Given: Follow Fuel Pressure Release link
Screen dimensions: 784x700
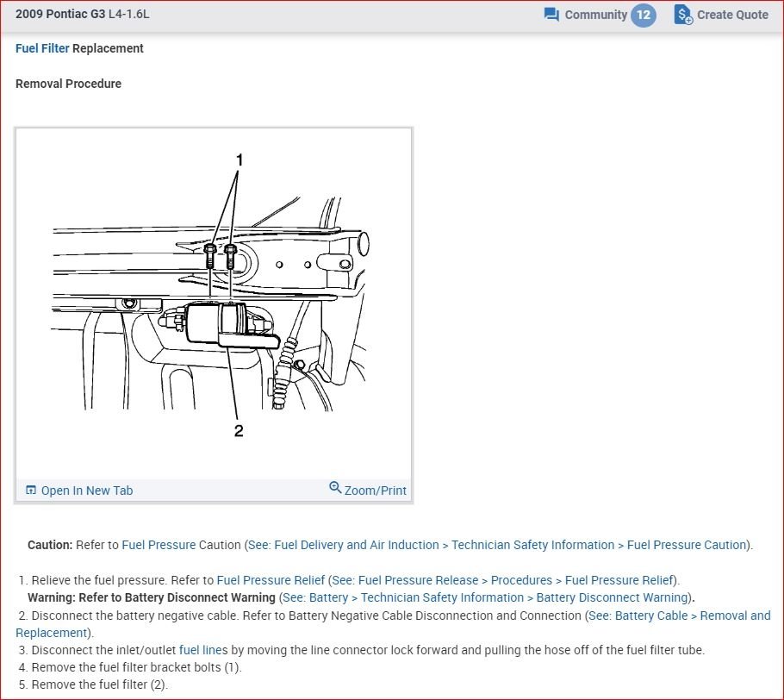Looking at the screenshot, I should [418, 580].
